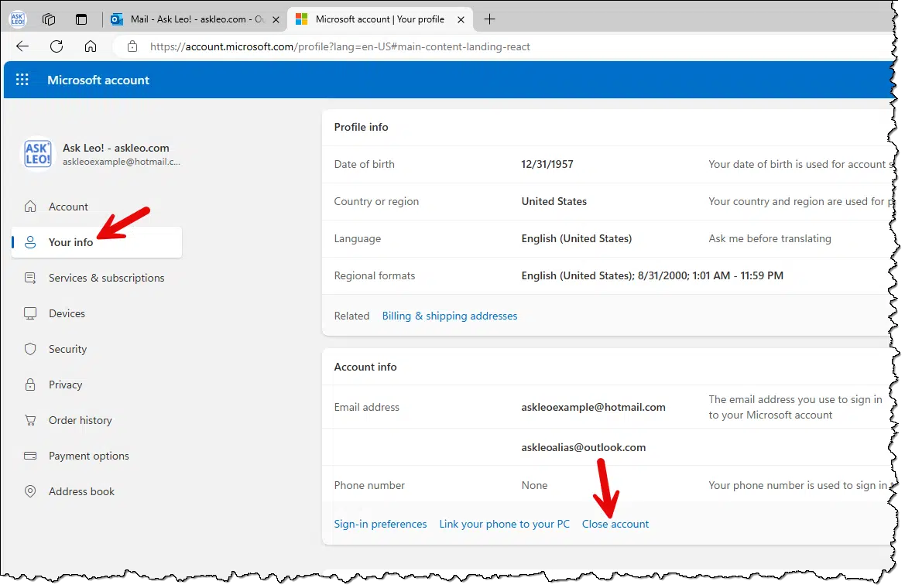Click the Ask Leo! - askleo.com account name

click(x=116, y=149)
